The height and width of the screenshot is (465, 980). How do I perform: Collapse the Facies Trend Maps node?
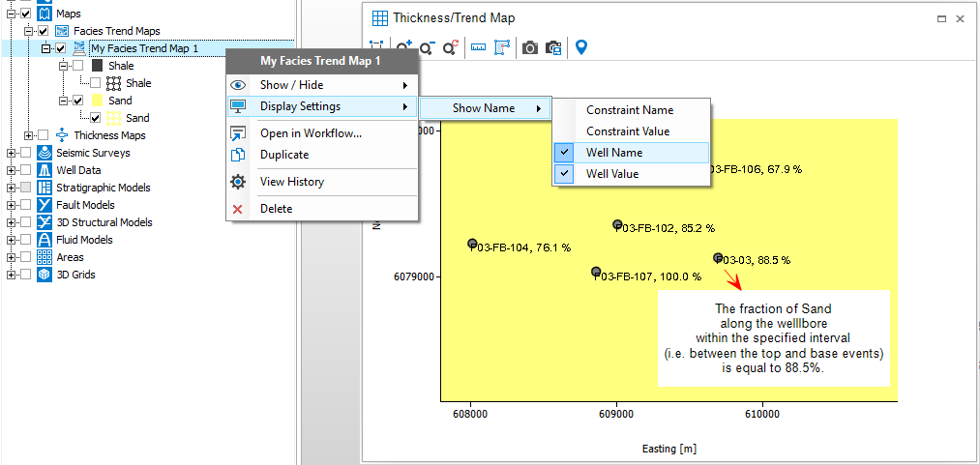tap(29, 31)
